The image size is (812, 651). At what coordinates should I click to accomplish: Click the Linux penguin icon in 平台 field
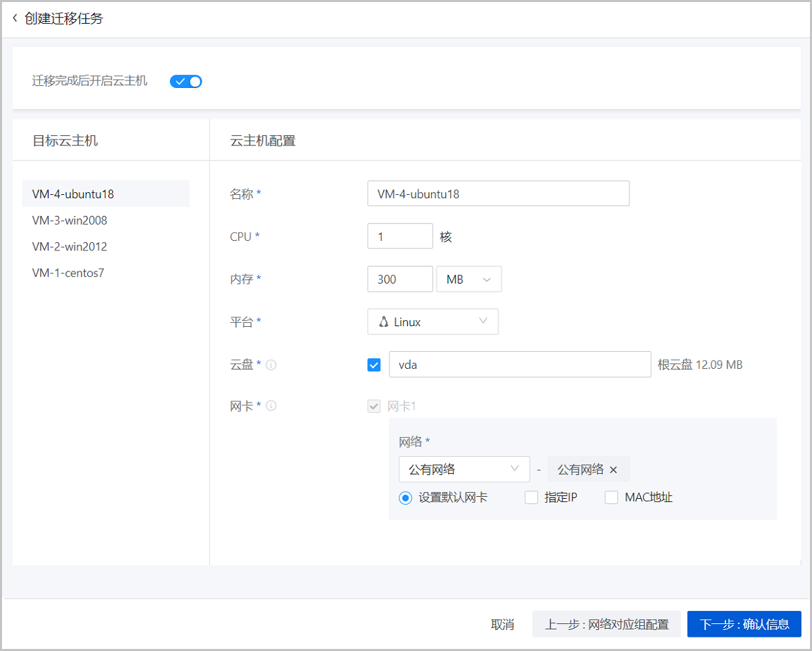point(384,322)
